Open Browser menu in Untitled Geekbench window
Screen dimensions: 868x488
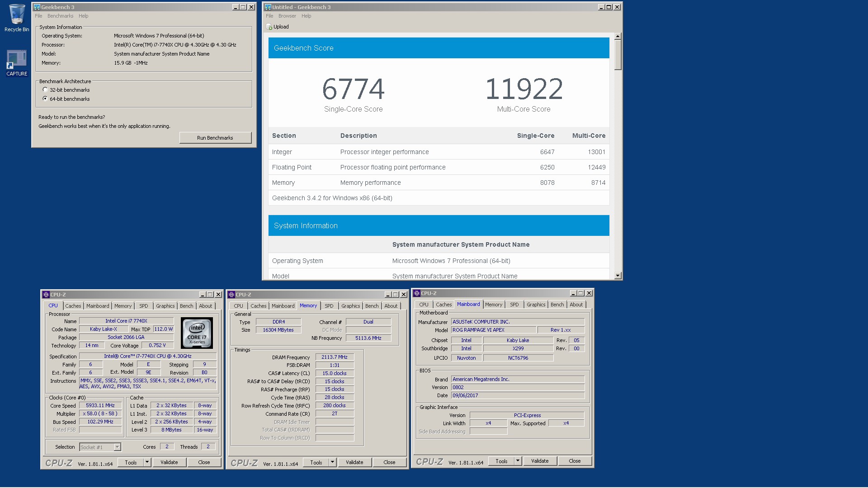287,16
